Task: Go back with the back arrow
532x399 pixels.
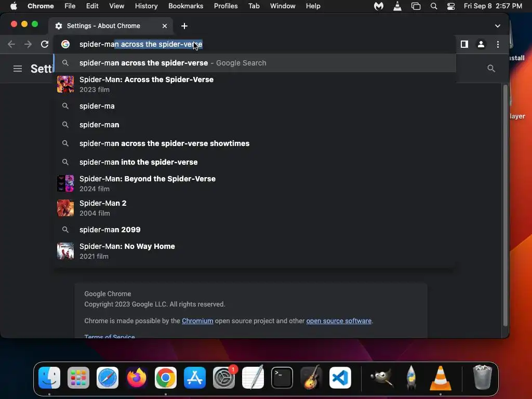Action: (11, 44)
